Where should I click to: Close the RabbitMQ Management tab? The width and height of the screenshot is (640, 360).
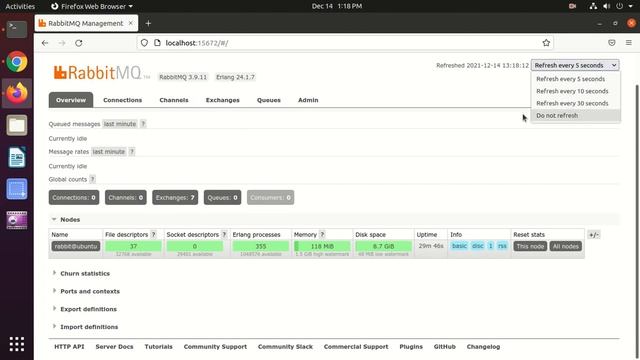[x=131, y=23]
